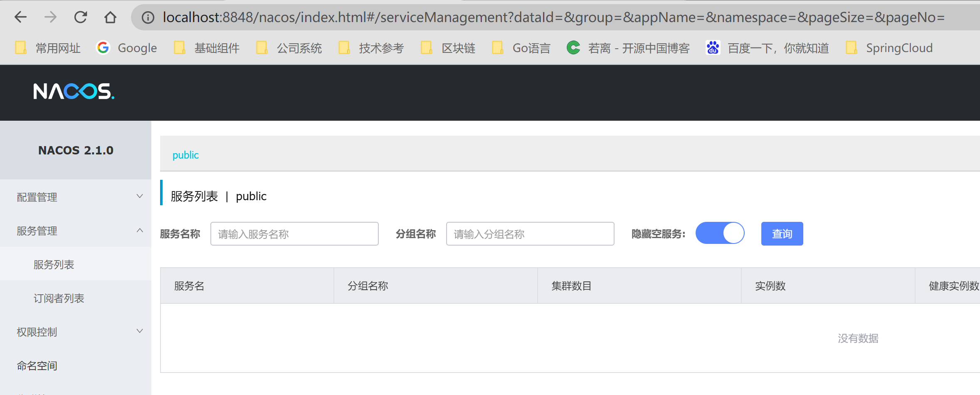The width and height of the screenshot is (980, 395).
Task: Open 配置管理 menu item
Action: click(76, 196)
